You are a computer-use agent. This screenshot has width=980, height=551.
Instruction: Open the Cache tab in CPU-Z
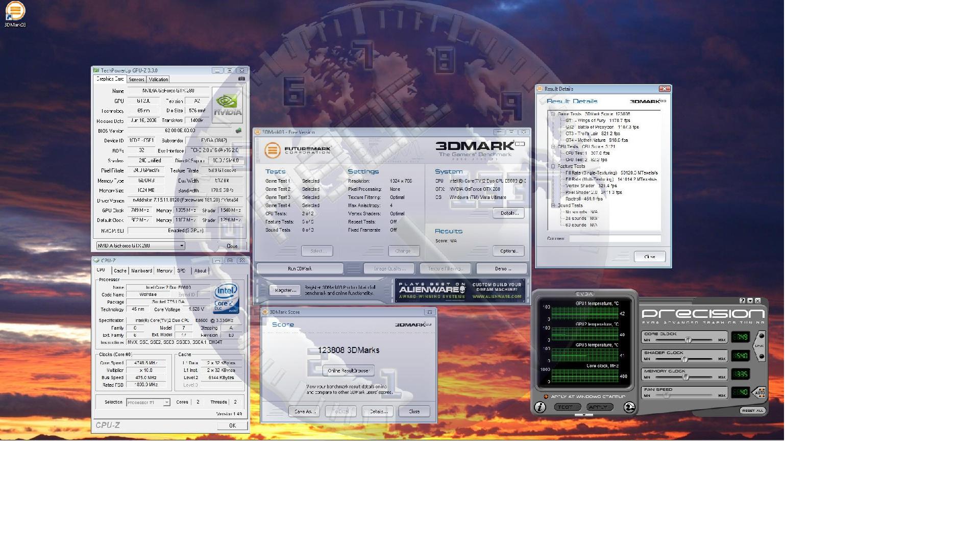click(120, 271)
